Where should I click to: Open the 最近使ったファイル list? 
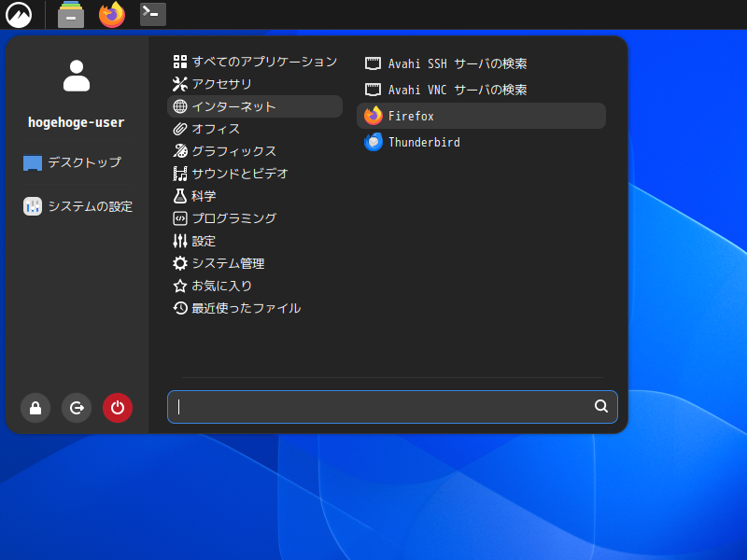255,308
